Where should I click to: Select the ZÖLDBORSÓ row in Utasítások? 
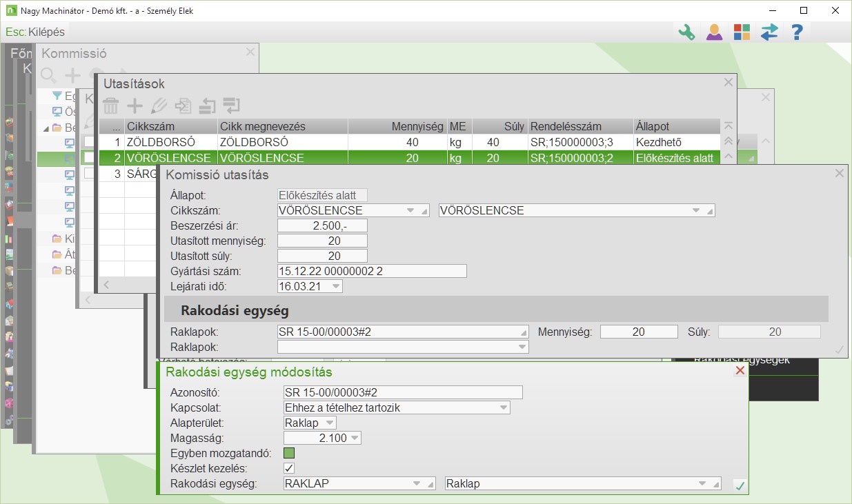pyautogui.click(x=409, y=142)
